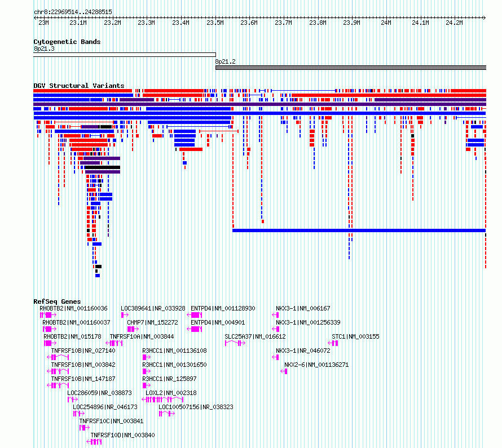Click the SLC25A37 NM_016612 gene glyph
This screenshot has height=448, width=502.
point(235,343)
